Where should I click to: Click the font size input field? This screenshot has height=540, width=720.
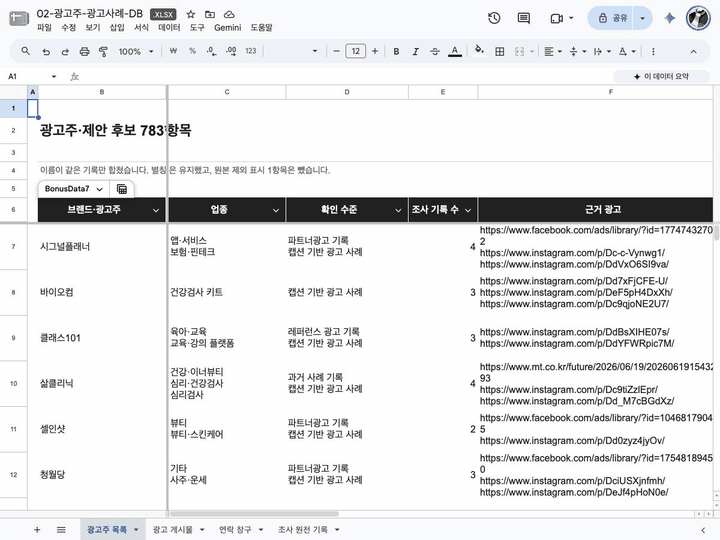click(355, 51)
